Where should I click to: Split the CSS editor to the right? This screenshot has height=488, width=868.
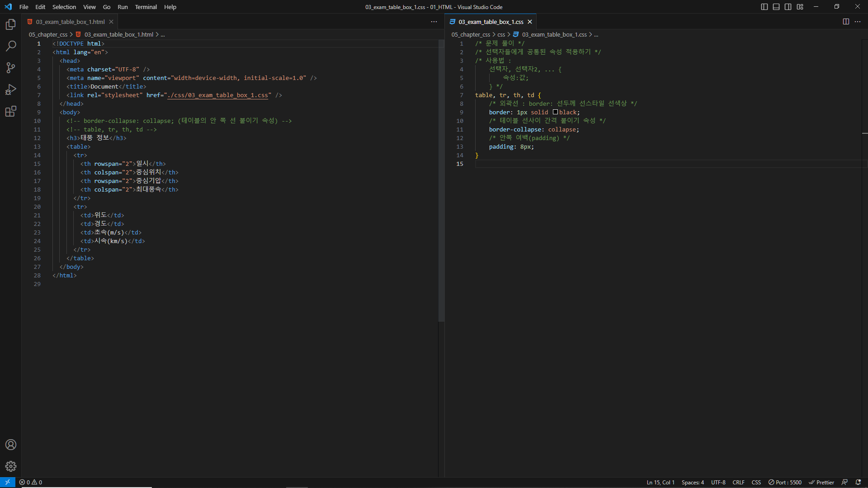coord(846,22)
